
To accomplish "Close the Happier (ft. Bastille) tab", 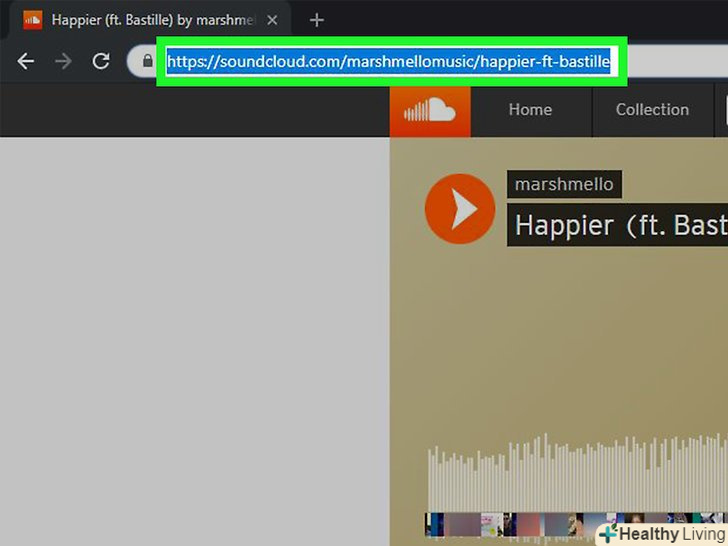I will pos(273,20).
